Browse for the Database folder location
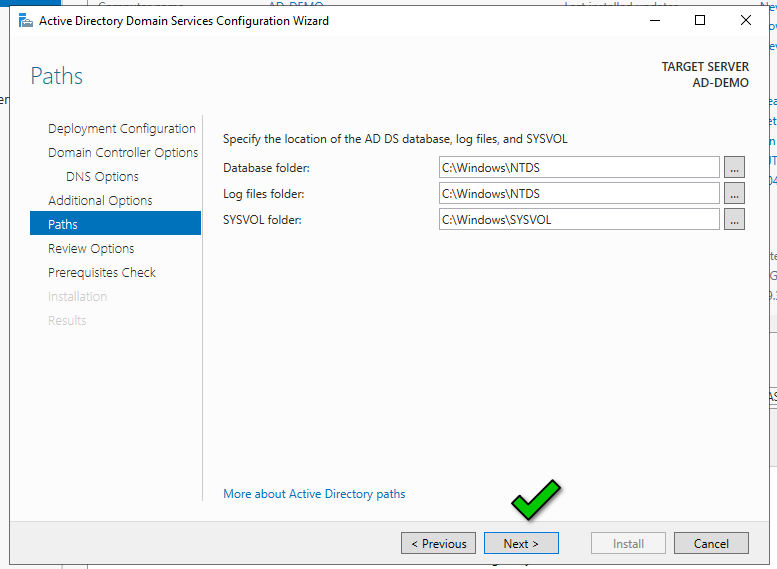777x569 pixels. point(734,168)
